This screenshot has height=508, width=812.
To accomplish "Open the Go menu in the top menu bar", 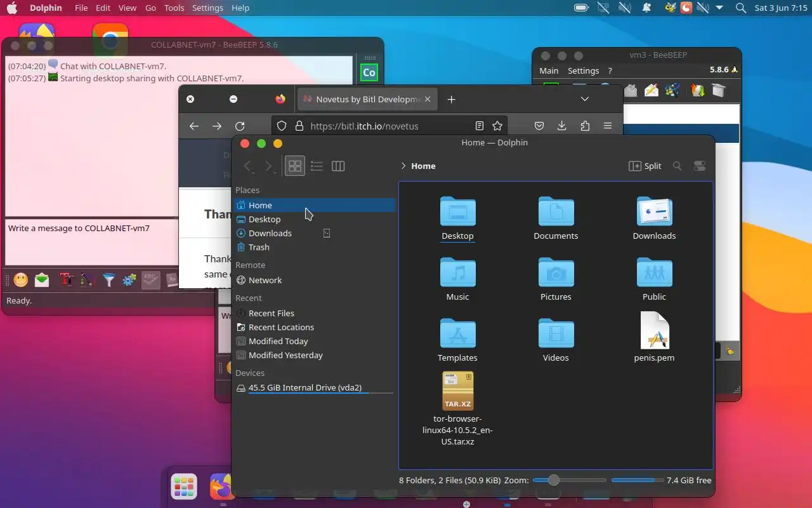I will click(150, 8).
